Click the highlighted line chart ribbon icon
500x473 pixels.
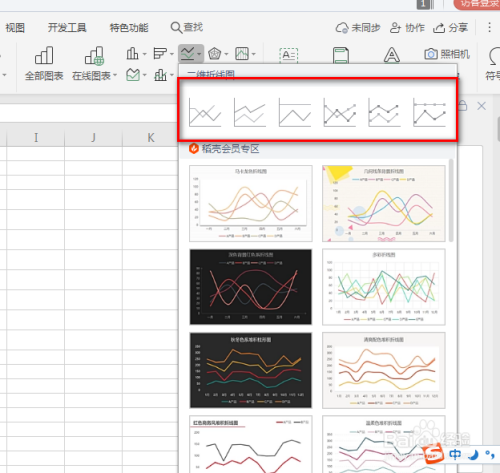tap(187, 53)
